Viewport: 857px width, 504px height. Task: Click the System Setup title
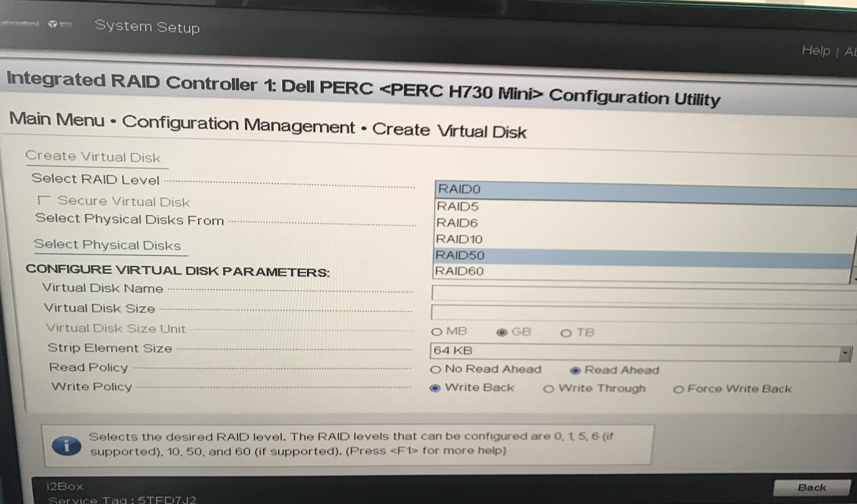[147, 26]
